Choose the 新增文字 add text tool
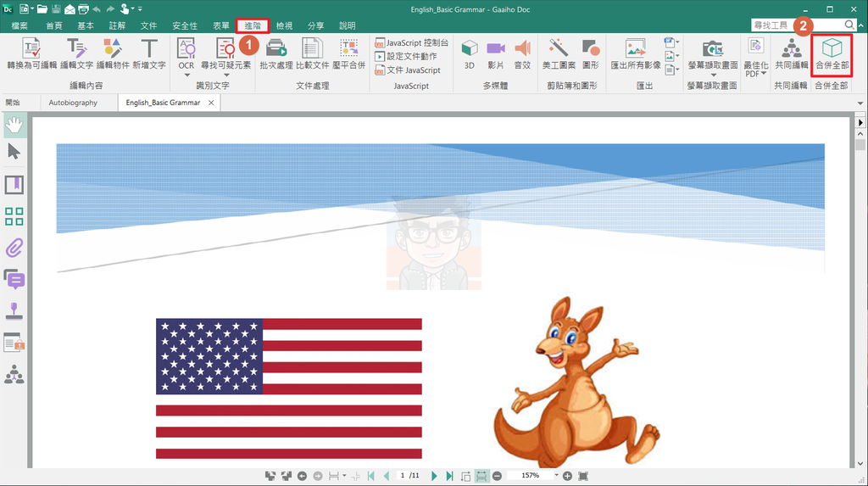868x486 pixels. pos(149,53)
